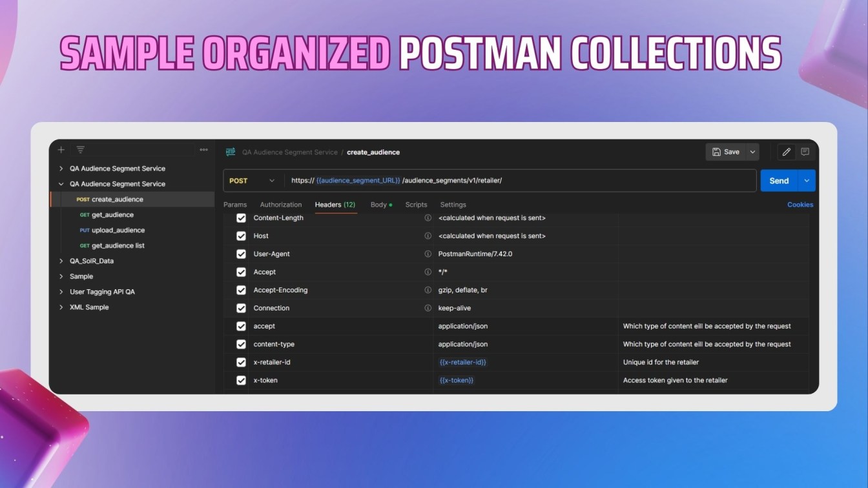Collapse the expanded QA Audience Segment Service collection
This screenshot has height=488, width=868.
pos(61,184)
